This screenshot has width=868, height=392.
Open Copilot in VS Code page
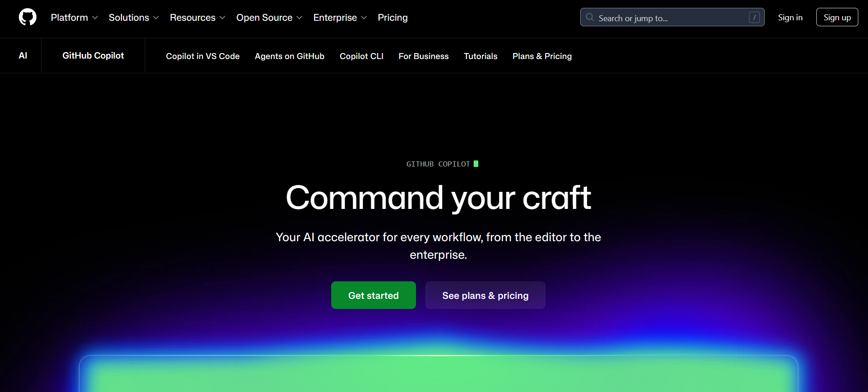(202, 56)
